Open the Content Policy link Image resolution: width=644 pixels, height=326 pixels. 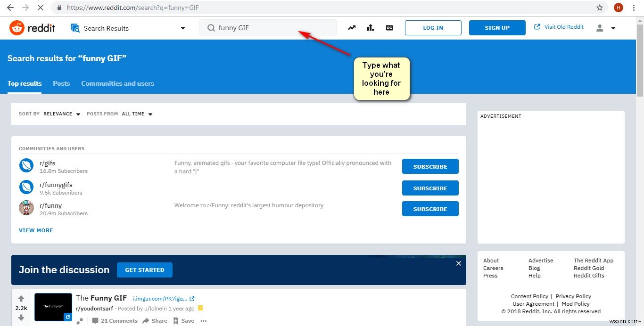coord(529,296)
